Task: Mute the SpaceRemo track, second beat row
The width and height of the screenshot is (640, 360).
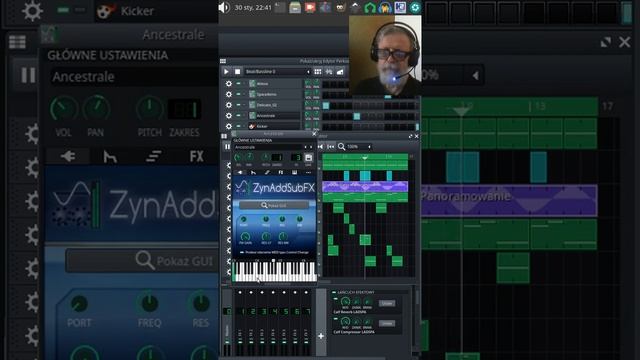Action: click(238, 94)
